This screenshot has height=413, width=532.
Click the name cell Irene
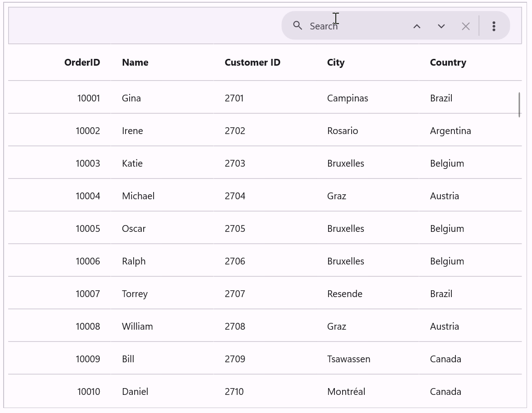(132, 131)
